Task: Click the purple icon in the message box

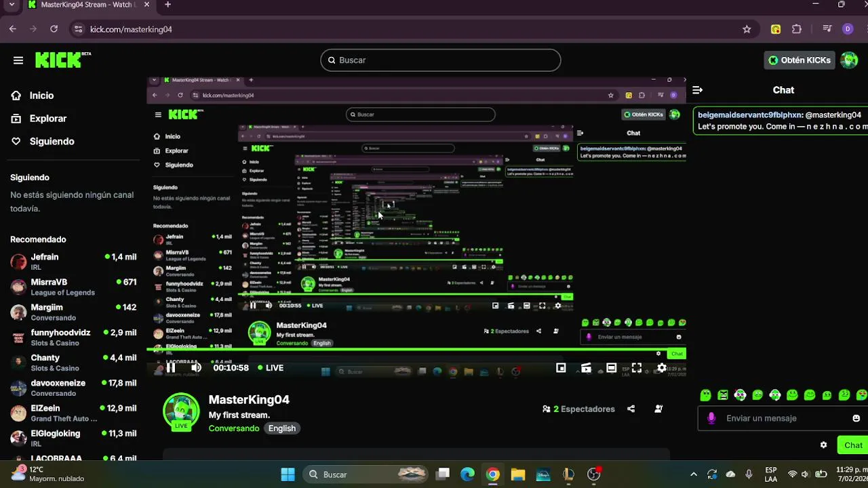Action: click(x=711, y=418)
